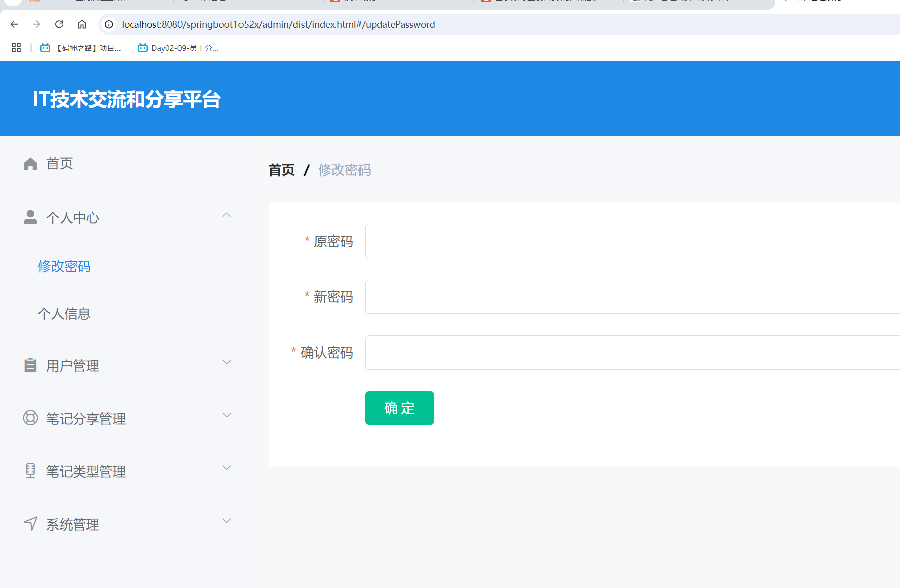Click the apps grid icon in bookmarks bar
The width and height of the screenshot is (900, 588).
pyautogui.click(x=16, y=47)
